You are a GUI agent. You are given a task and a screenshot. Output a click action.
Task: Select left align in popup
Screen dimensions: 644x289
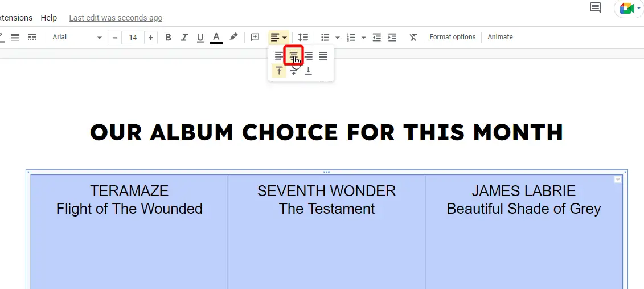(x=279, y=56)
